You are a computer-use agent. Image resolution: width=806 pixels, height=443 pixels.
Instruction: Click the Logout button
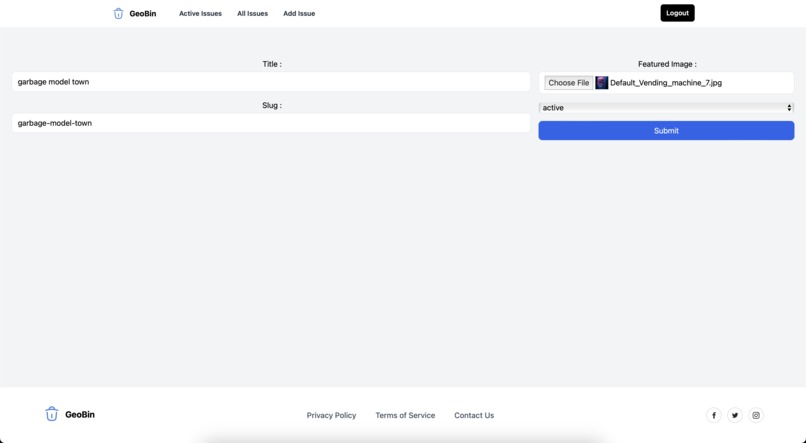point(677,13)
